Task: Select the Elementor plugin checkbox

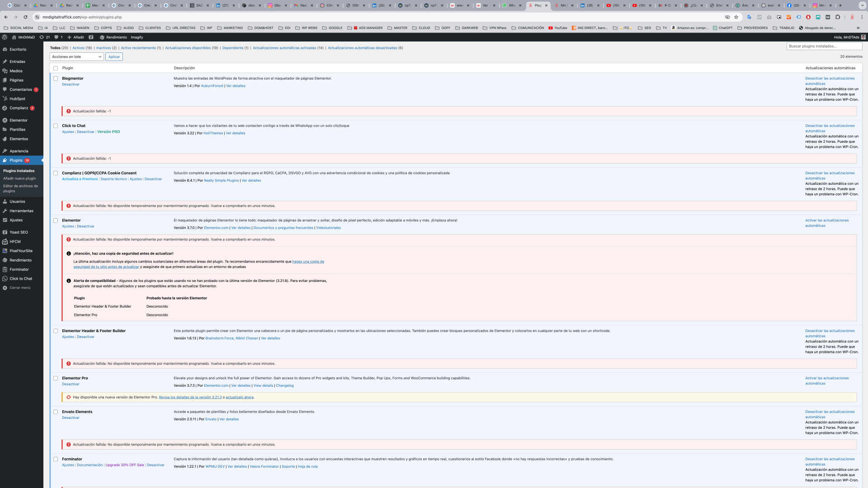Action: pyautogui.click(x=56, y=221)
